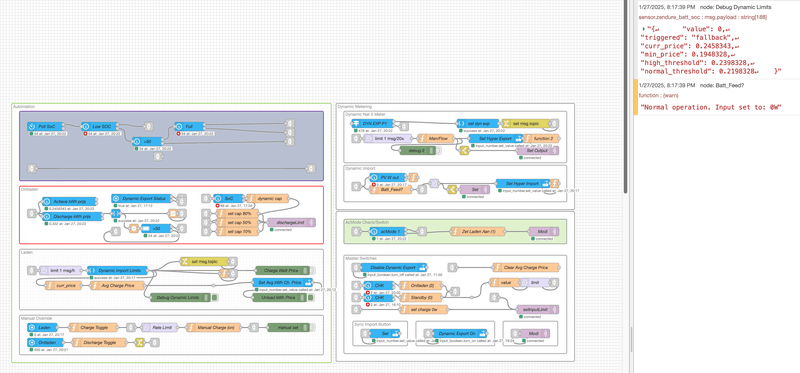The height and width of the screenshot is (373, 800).
Task: Select the set charge 0w function node
Action: click(423, 309)
